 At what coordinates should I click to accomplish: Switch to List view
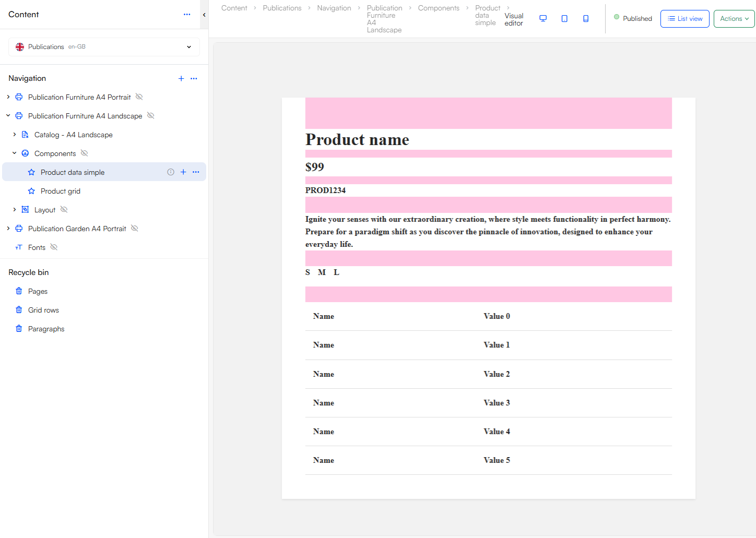pos(684,19)
